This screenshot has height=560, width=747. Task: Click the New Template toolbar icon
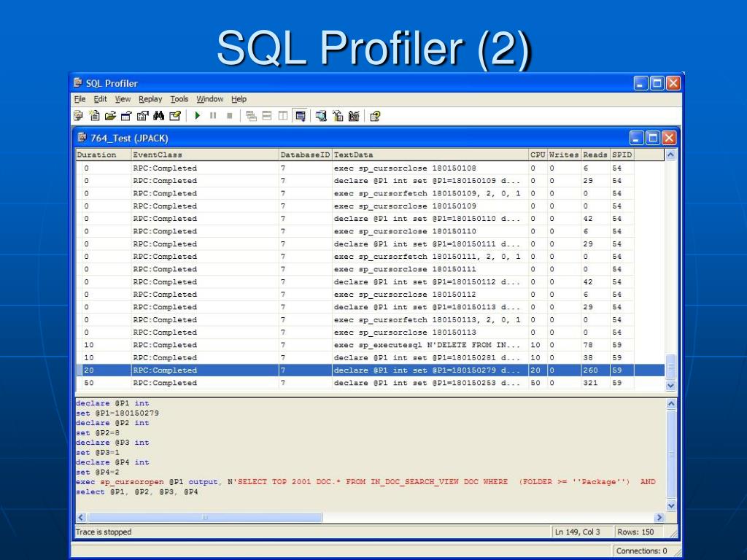tap(94, 116)
